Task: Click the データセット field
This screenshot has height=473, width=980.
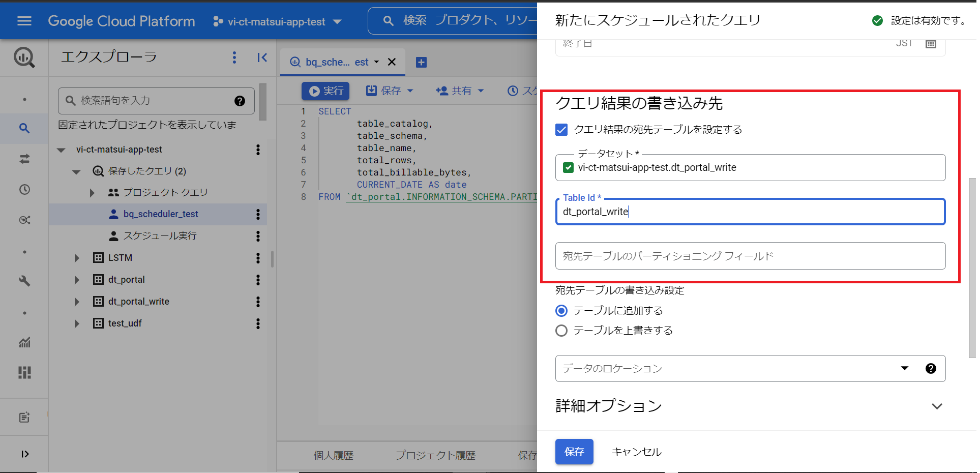Action: (x=750, y=168)
